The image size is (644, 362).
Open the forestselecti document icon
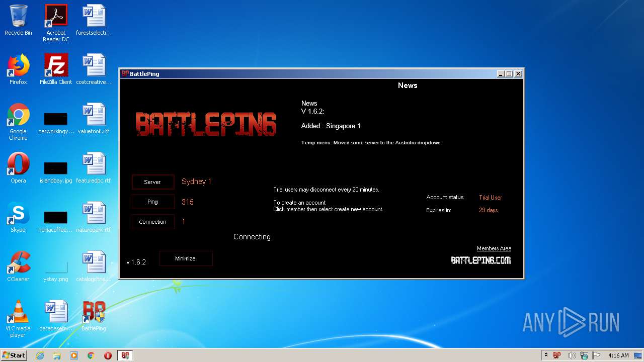(x=94, y=20)
